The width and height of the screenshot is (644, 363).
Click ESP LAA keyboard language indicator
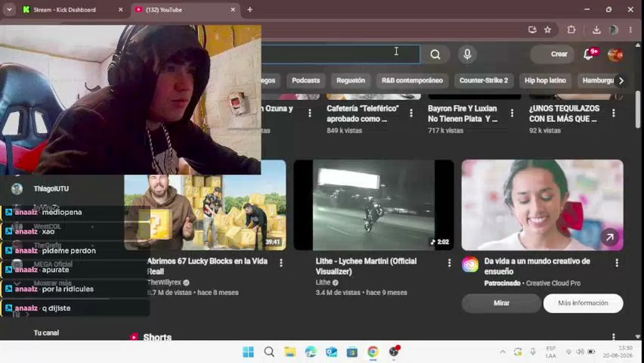click(x=551, y=352)
